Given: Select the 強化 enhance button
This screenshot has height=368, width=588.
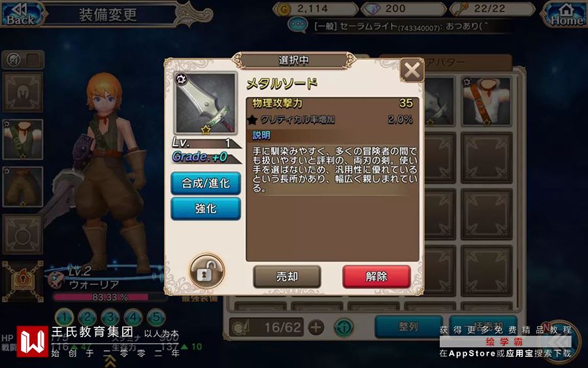Looking at the screenshot, I should (206, 209).
